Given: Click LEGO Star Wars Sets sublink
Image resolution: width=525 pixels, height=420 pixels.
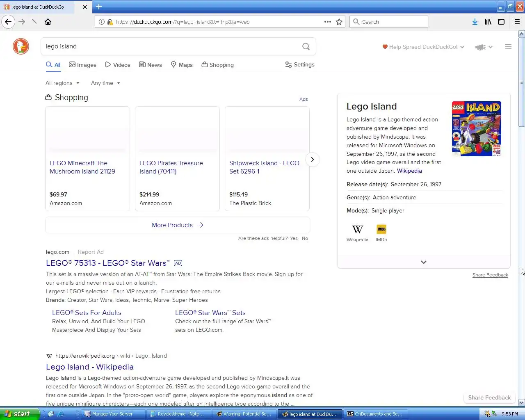Looking at the screenshot, I should 210,313.
